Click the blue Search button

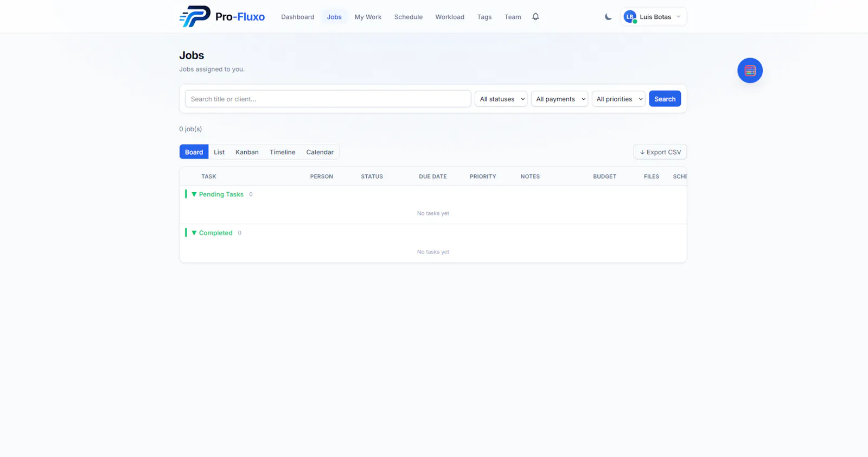[665, 99]
